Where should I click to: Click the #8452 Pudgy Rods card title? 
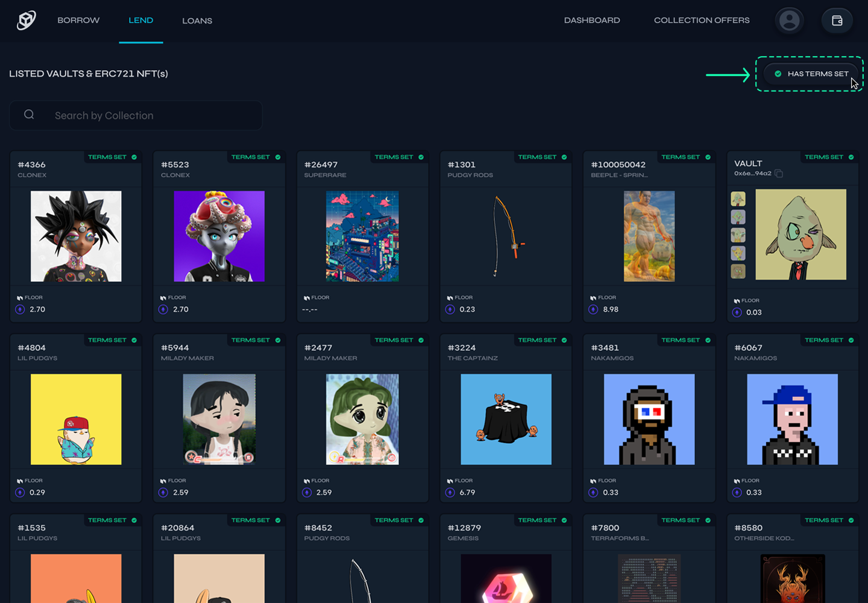[x=318, y=528]
